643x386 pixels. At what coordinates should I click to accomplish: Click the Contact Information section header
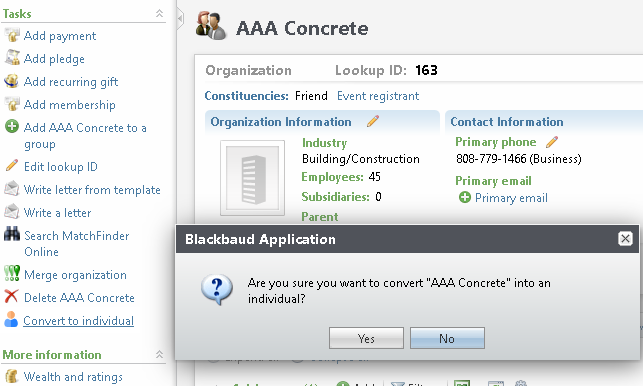(507, 122)
